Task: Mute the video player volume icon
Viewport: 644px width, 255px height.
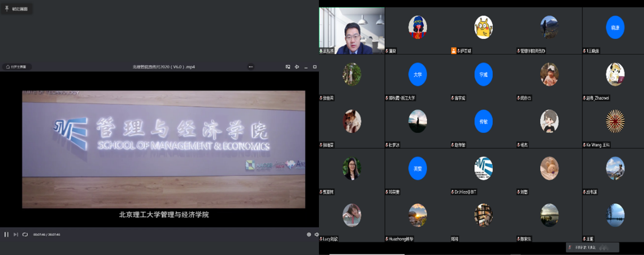Action: coord(316,234)
